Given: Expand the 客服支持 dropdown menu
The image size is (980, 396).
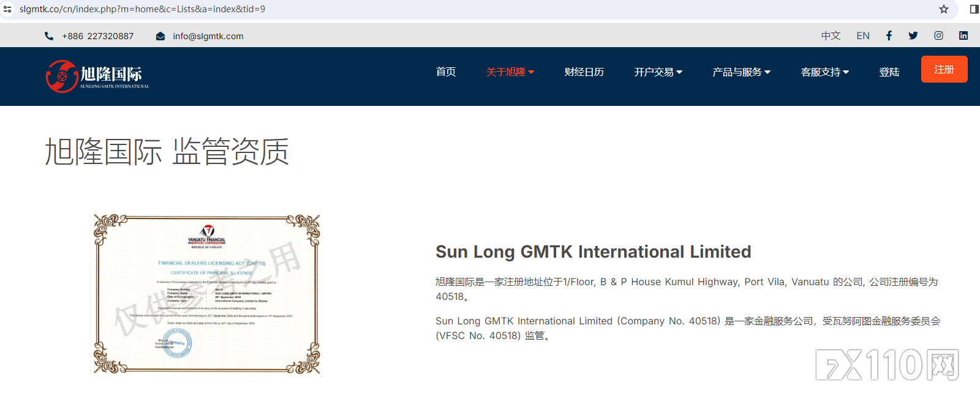Looking at the screenshot, I should pos(825,72).
